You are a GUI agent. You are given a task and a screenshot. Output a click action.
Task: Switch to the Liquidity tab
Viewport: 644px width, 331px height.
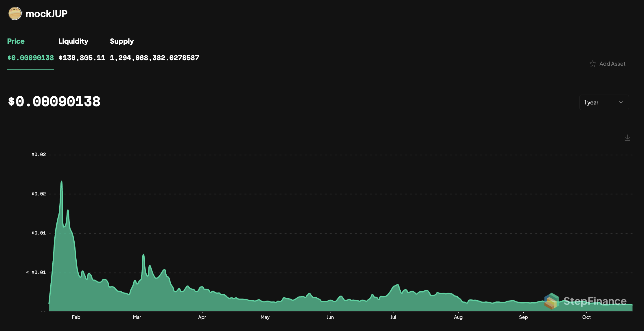[73, 41]
